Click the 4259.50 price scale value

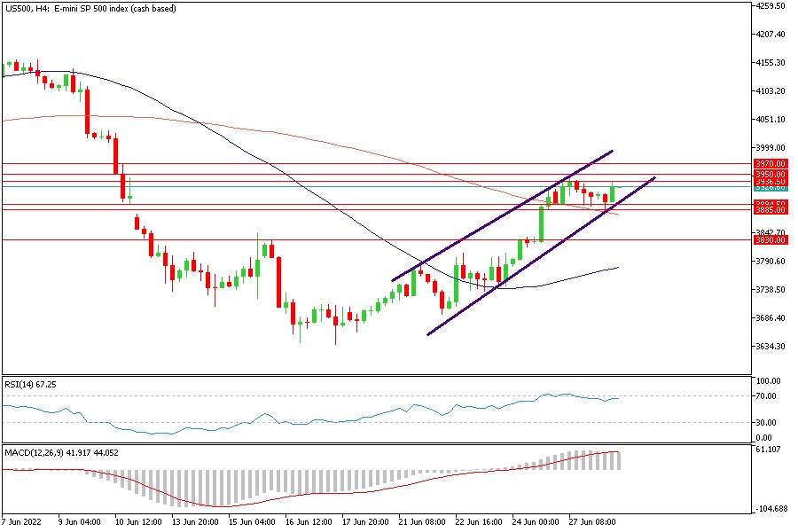[768, 6]
